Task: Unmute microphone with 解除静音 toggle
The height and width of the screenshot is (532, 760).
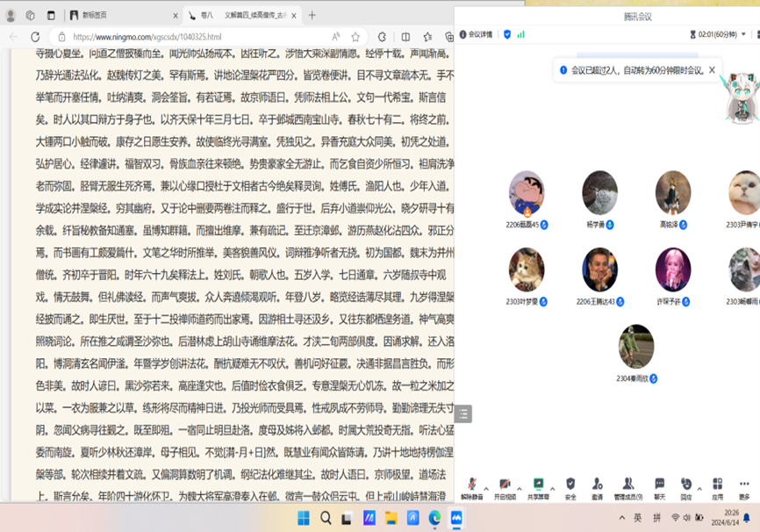Action: [x=471, y=485]
